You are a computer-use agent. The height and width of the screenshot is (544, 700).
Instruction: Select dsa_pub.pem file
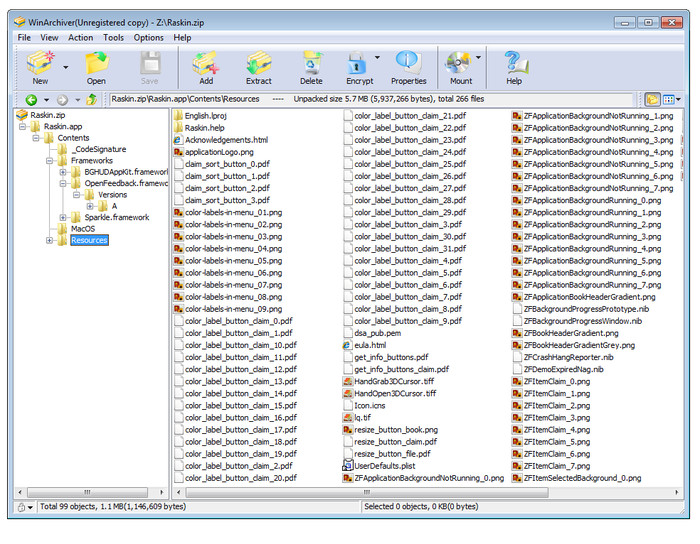tap(378, 333)
